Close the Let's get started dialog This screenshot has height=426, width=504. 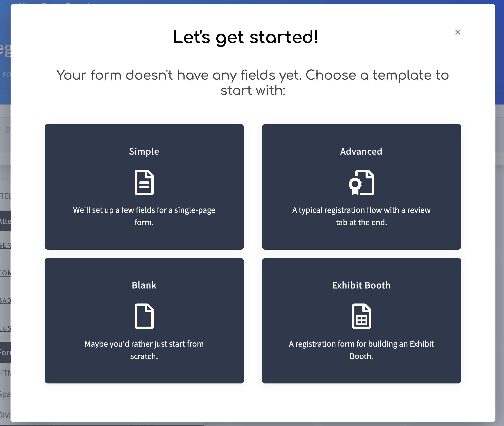[458, 32]
